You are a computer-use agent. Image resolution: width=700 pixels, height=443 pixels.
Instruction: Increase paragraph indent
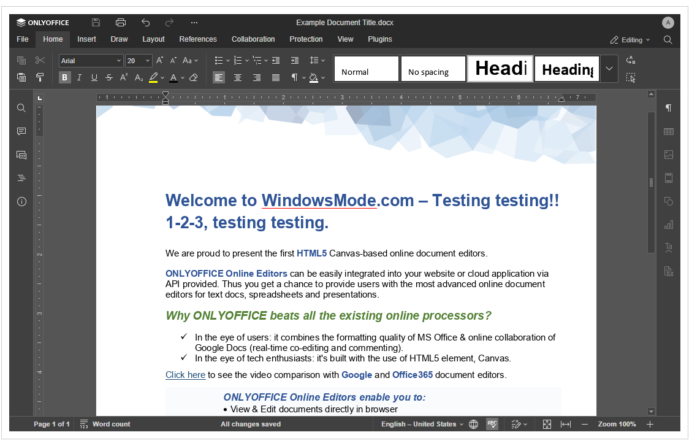click(x=295, y=60)
